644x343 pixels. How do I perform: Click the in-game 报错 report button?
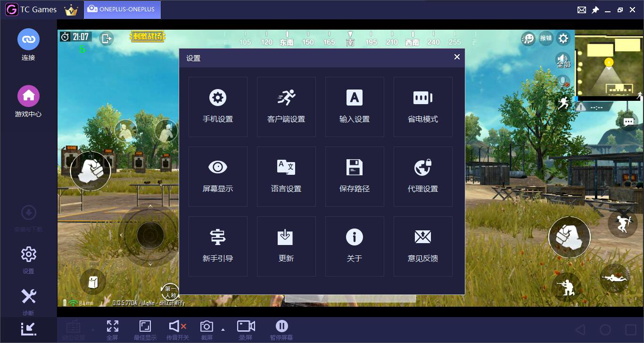546,39
